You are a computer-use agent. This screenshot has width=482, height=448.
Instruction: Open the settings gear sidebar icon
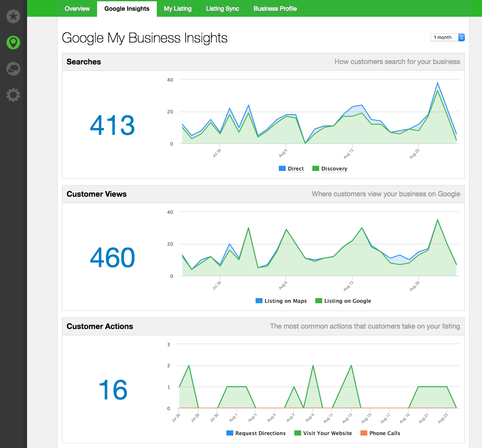coord(13,95)
